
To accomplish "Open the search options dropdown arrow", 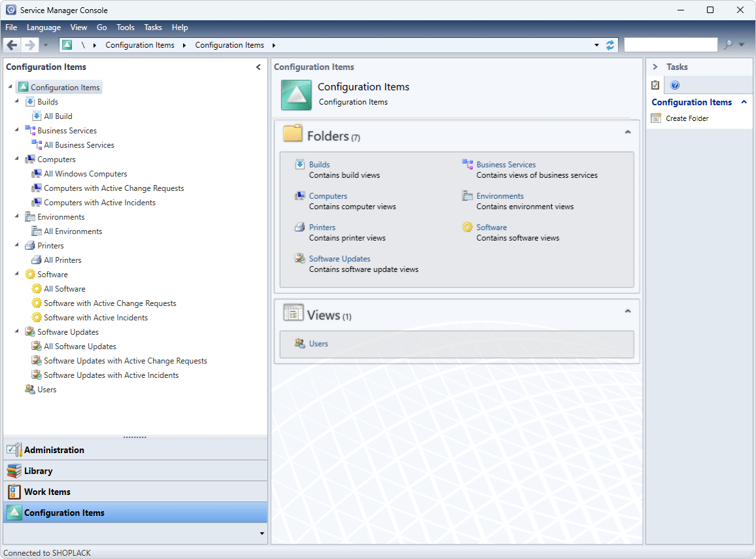I will [x=742, y=45].
